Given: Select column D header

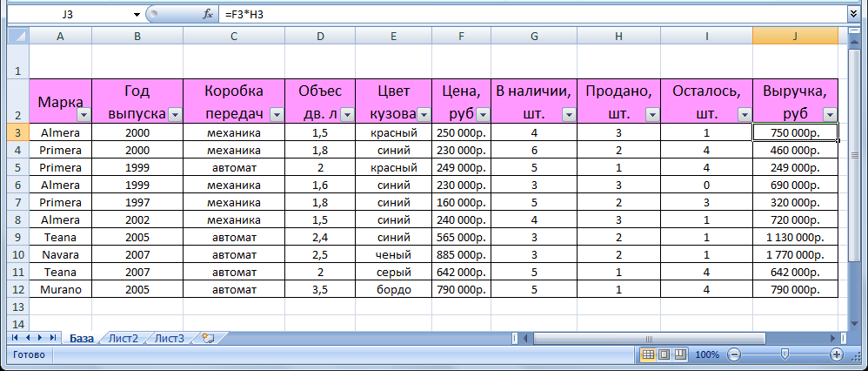Looking at the screenshot, I should pos(320,36).
